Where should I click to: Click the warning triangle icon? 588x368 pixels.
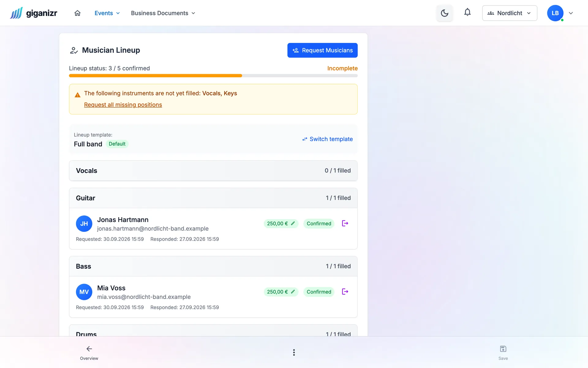[77, 95]
